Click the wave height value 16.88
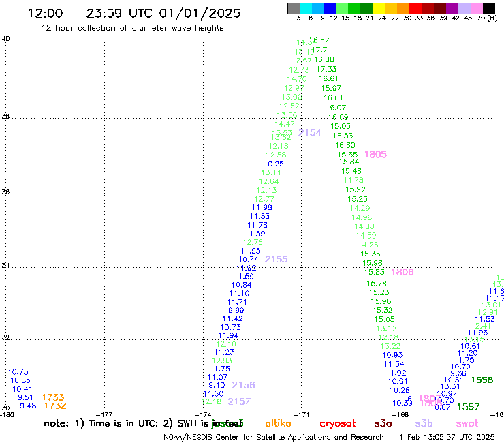This screenshot has height=443, width=504. point(324,59)
